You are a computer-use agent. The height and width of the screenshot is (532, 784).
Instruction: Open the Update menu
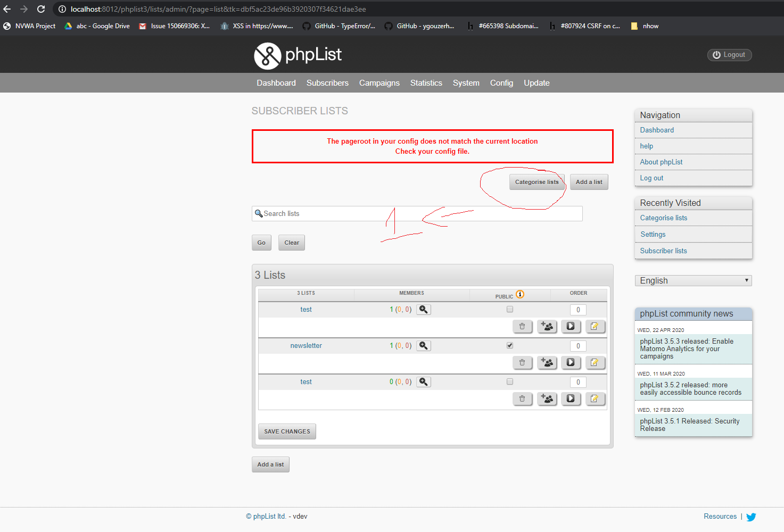(x=537, y=83)
